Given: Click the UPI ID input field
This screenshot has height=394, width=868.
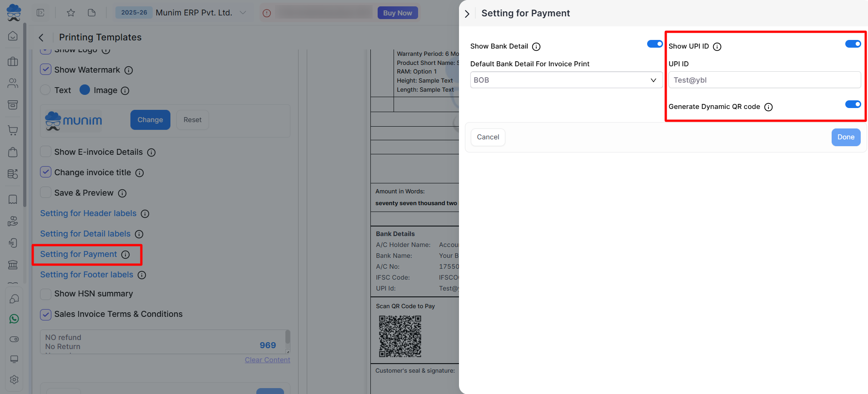Looking at the screenshot, I should pyautogui.click(x=764, y=80).
